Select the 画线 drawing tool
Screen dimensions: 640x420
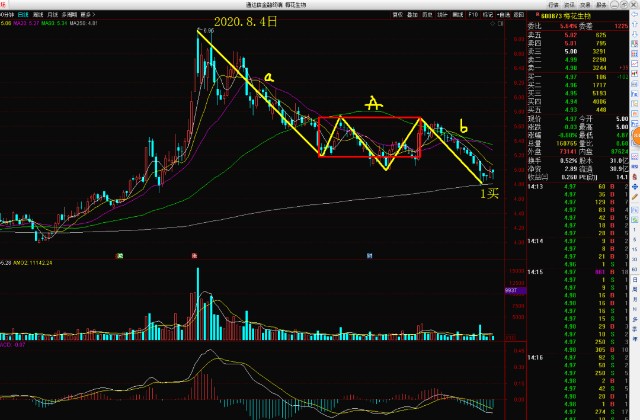pos(454,17)
